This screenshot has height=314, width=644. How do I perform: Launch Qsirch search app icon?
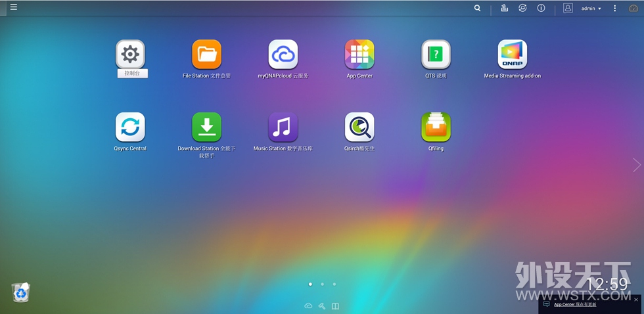click(x=359, y=127)
